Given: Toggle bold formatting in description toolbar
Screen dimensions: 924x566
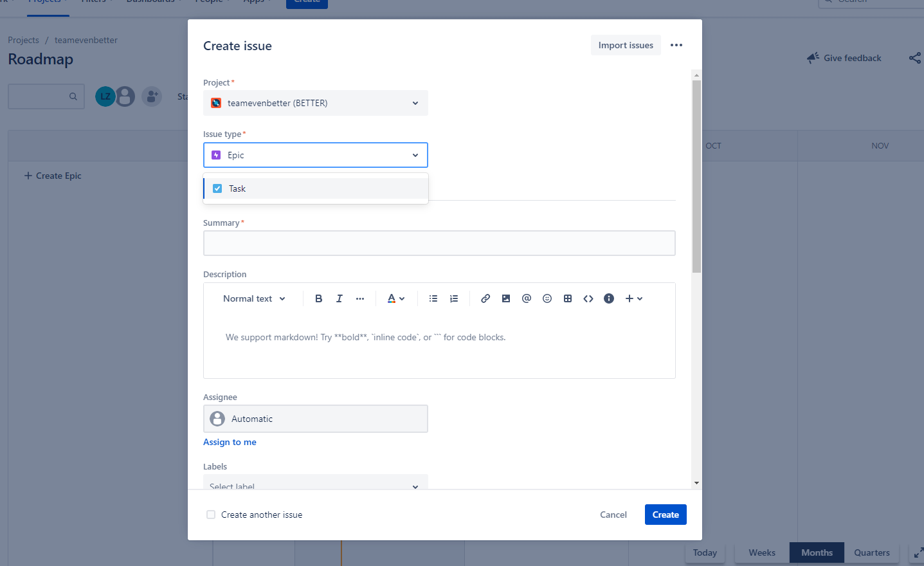Looking at the screenshot, I should pyautogui.click(x=319, y=298).
